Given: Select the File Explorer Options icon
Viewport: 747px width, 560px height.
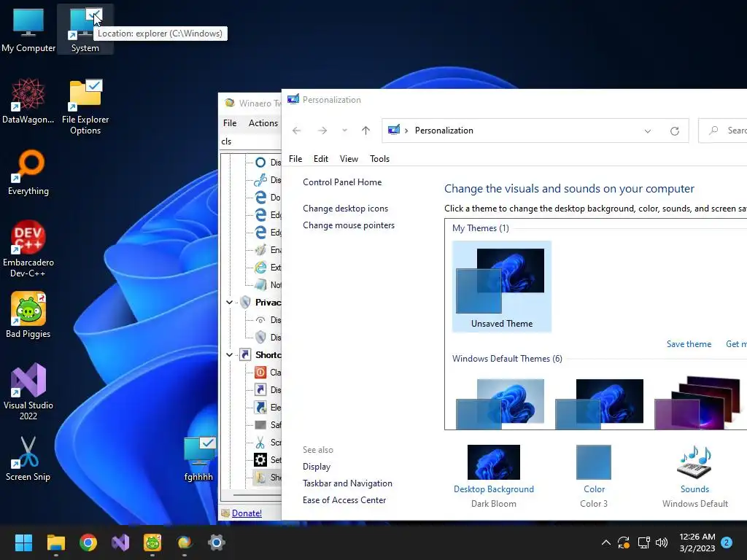Looking at the screenshot, I should click(x=85, y=106).
